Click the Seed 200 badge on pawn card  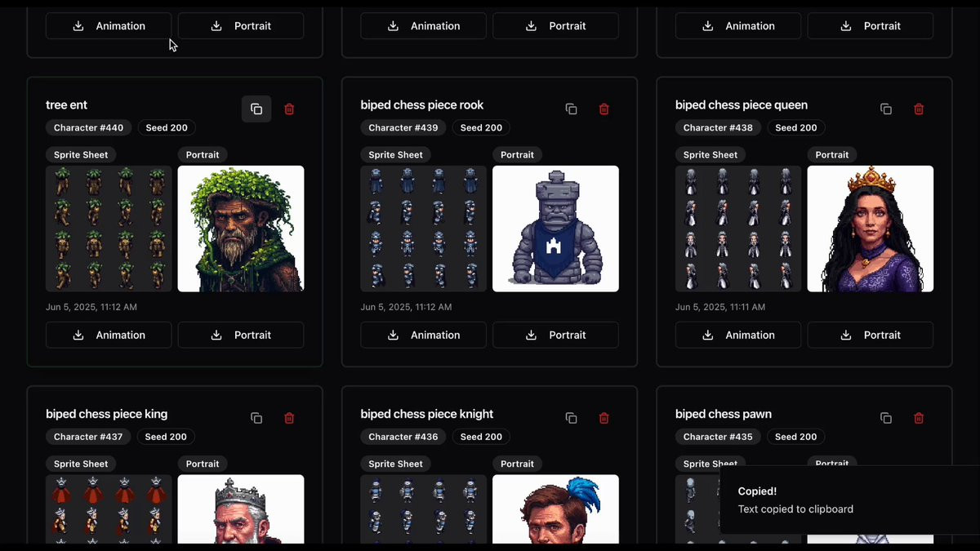[796, 437]
